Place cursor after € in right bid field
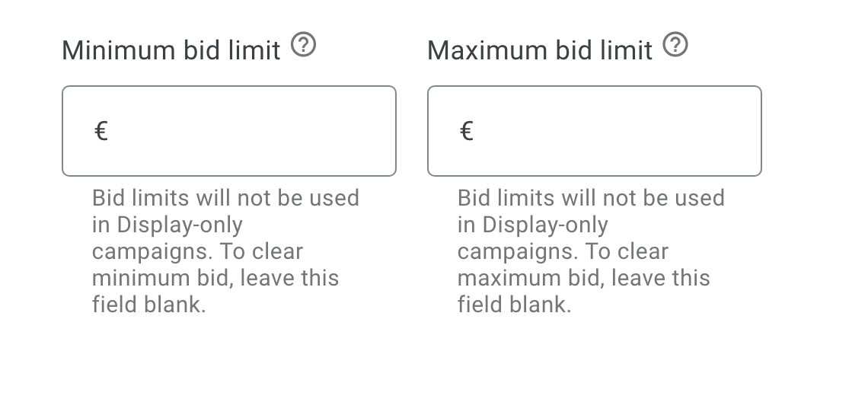868x396 pixels. pos(617,131)
